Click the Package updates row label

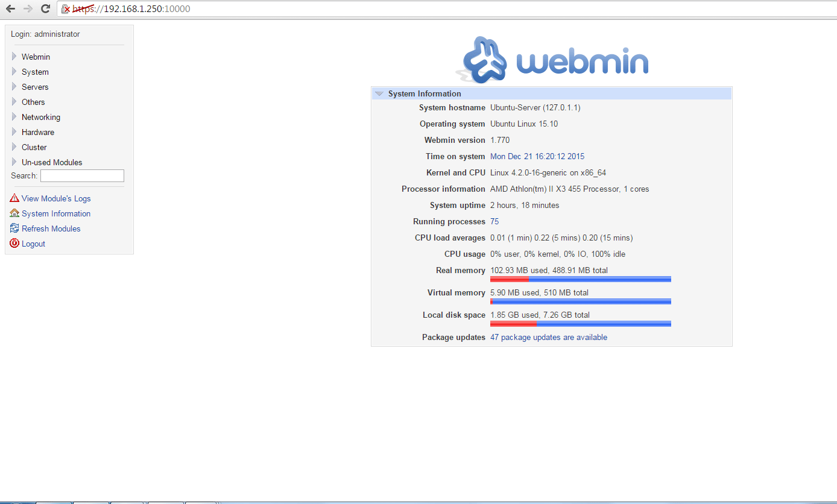[453, 337]
